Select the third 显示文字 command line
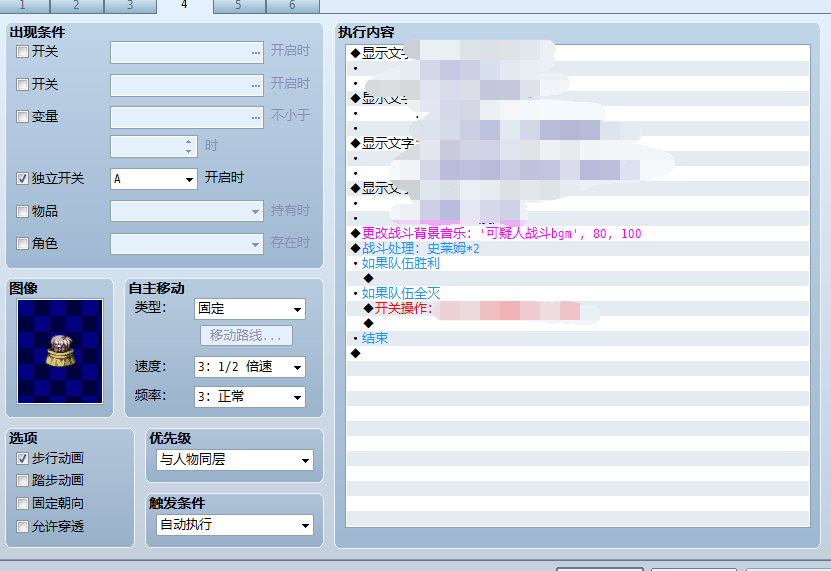The width and height of the screenshot is (831, 571). pyautogui.click(x=578, y=143)
